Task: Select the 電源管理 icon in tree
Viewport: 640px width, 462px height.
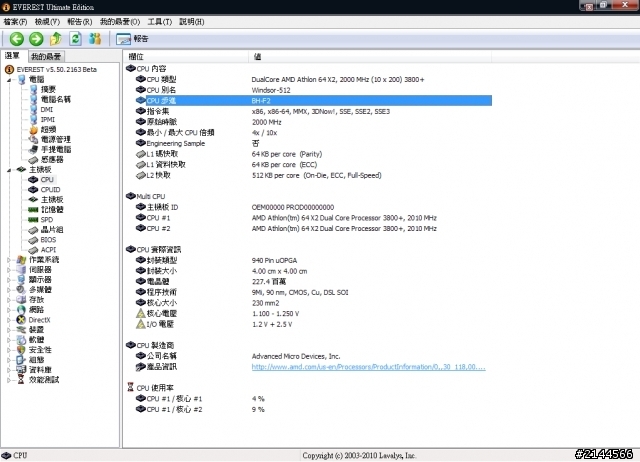Action: 33,140
